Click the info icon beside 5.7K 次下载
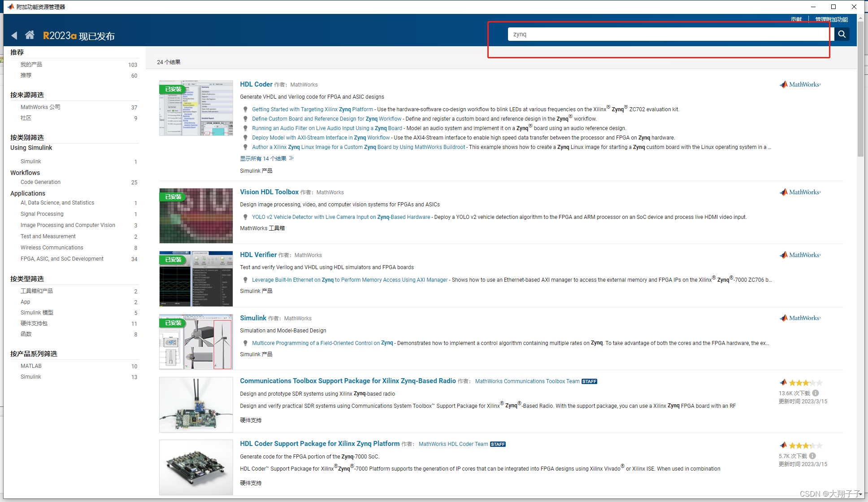Screen dimensions: 868x502 [813, 456]
